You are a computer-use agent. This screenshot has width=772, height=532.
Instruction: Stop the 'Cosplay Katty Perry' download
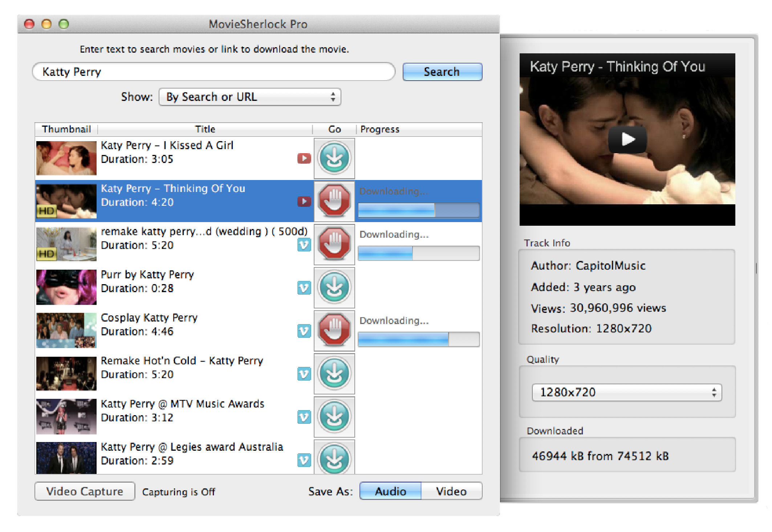pyautogui.click(x=334, y=330)
